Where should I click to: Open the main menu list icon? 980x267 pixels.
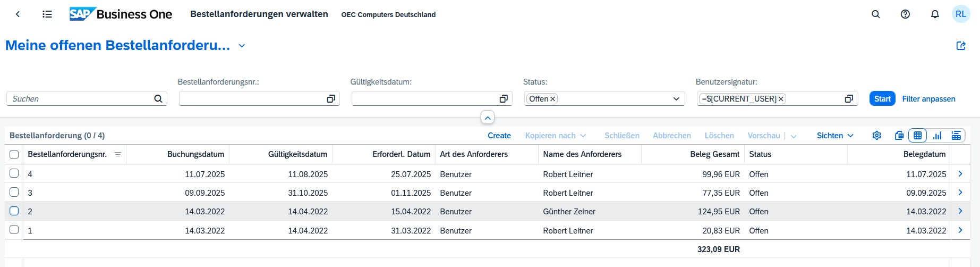click(x=47, y=14)
